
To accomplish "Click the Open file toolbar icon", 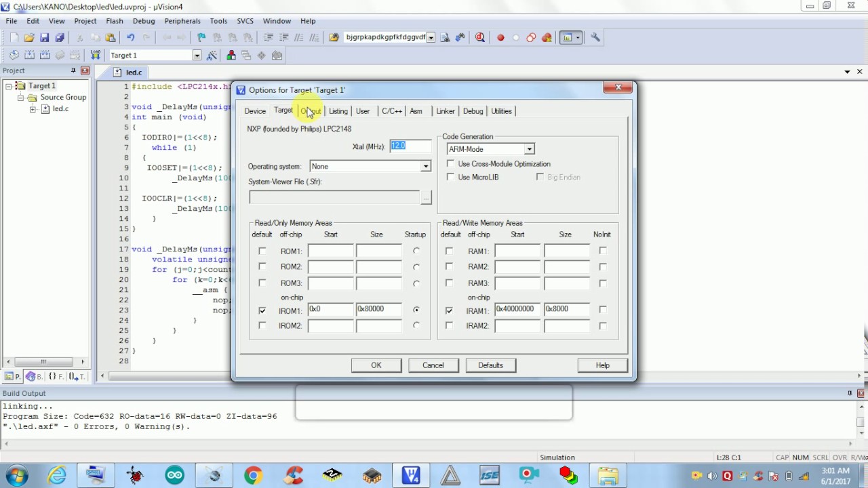I will coord(28,38).
